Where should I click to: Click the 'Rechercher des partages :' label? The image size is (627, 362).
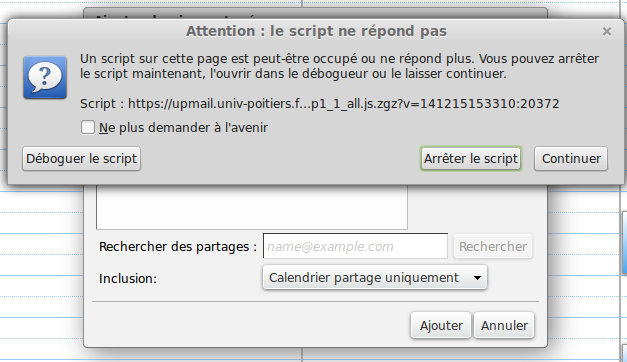(x=178, y=247)
